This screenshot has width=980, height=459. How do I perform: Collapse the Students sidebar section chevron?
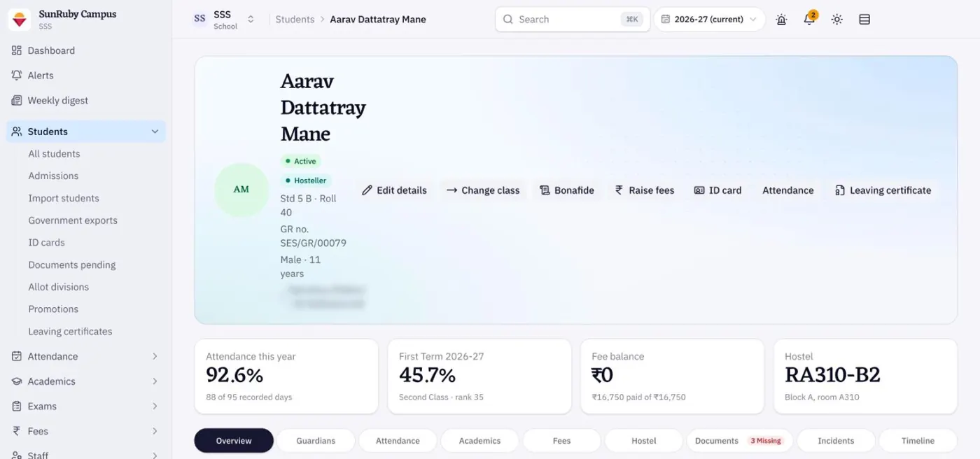[x=155, y=132]
